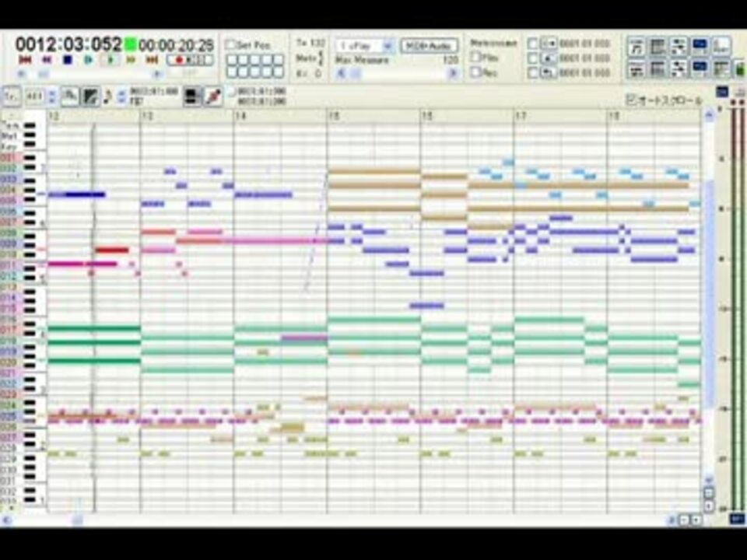Click the drum notation icon in lower icon row

pyautogui.click(x=636, y=69)
